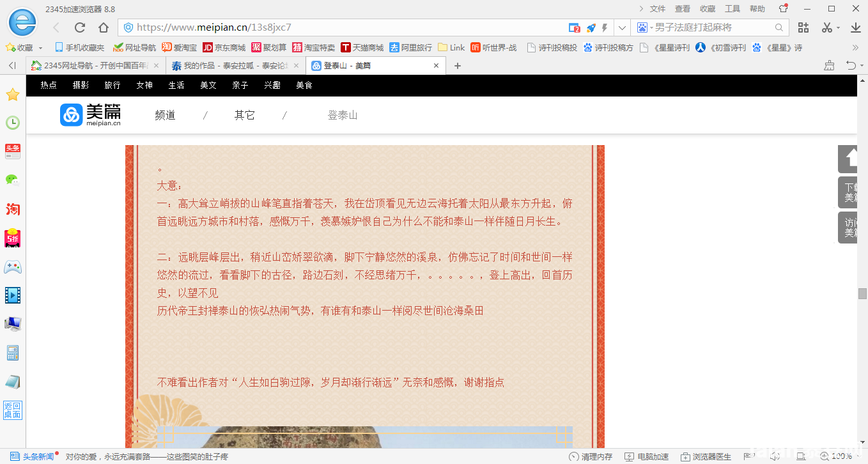Open the search engine selector dropdown

[644, 27]
